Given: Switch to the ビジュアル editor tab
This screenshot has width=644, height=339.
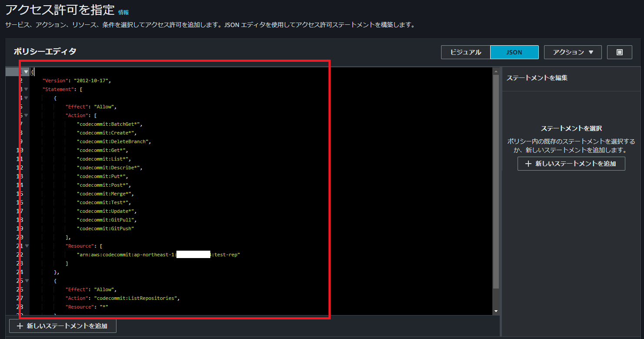Looking at the screenshot, I should point(465,52).
